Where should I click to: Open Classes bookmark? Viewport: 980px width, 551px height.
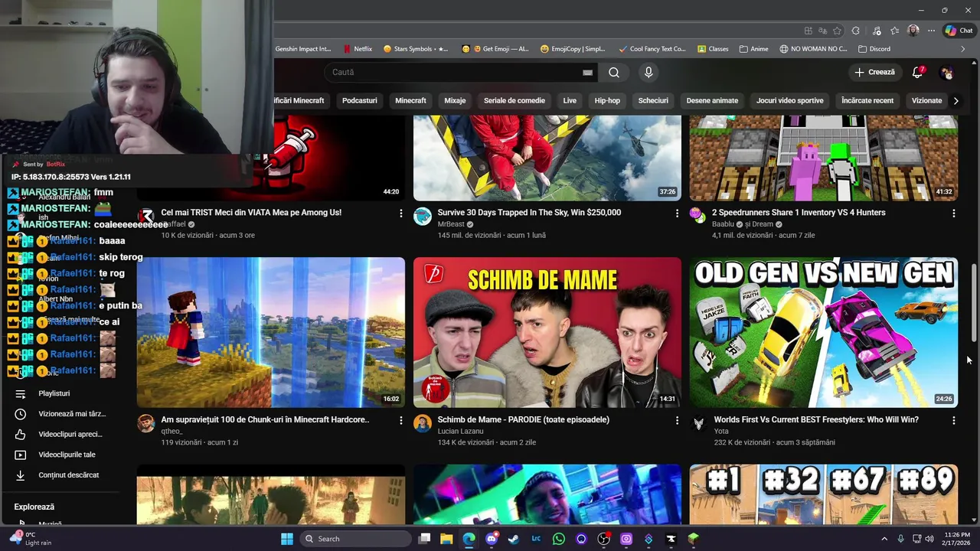[713, 49]
